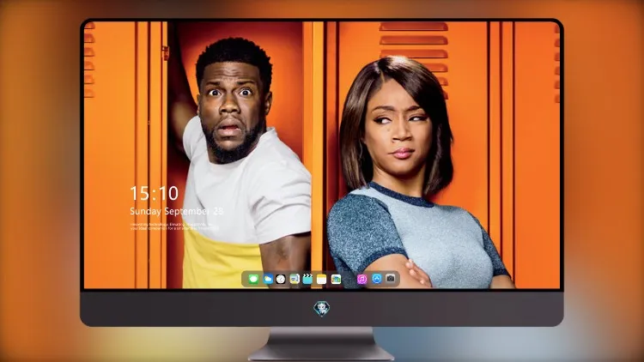Click the 15:10 clock widget
The image size is (644, 362).
[x=155, y=193]
